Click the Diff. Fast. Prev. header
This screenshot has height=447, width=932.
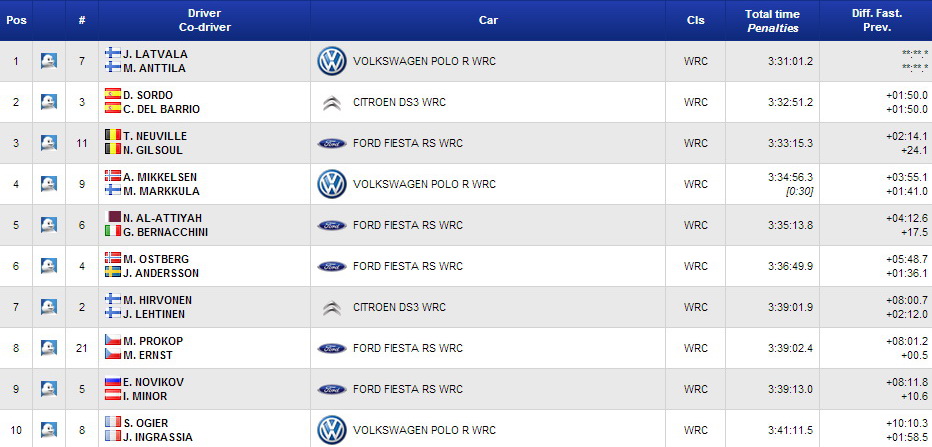pyautogui.click(x=876, y=20)
